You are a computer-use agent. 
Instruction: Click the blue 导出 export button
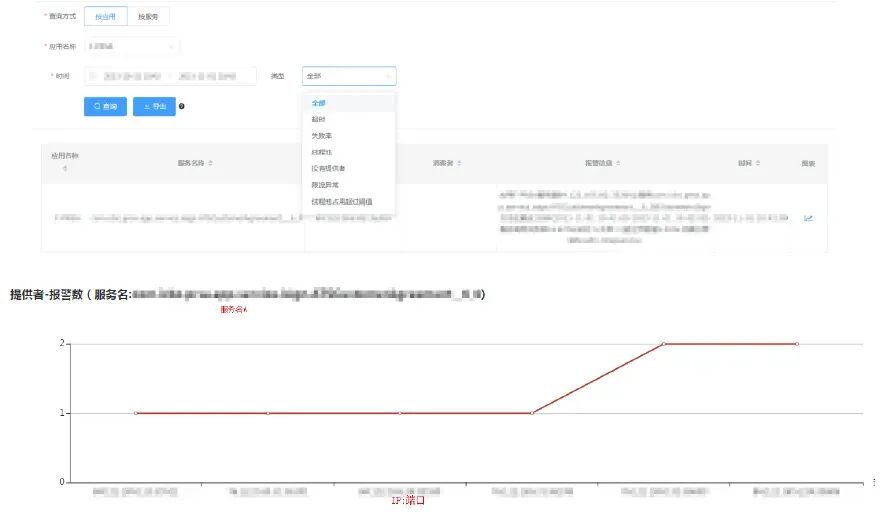154,106
